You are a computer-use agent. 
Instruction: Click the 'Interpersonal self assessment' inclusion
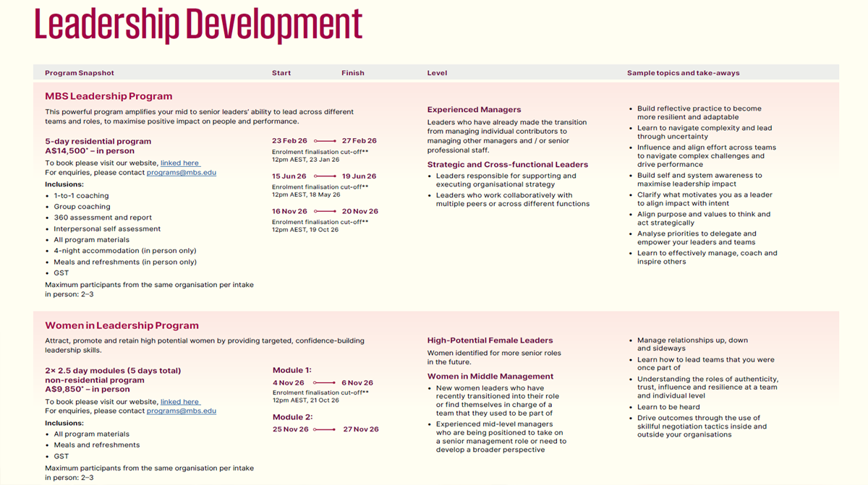107,229
